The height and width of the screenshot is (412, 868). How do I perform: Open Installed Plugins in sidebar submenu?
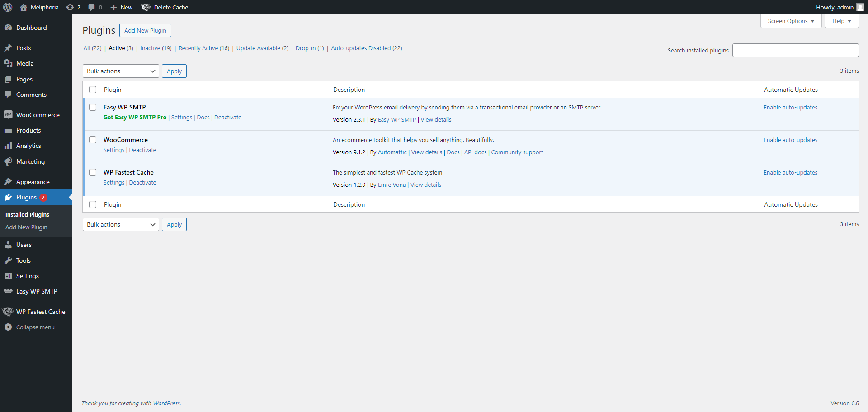click(x=27, y=214)
